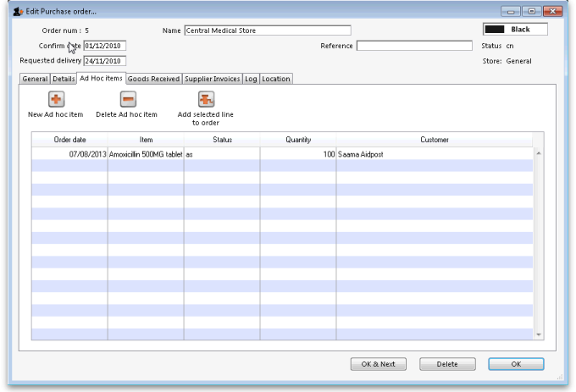Open the Details tab
The image size is (576, 392).
64,79
